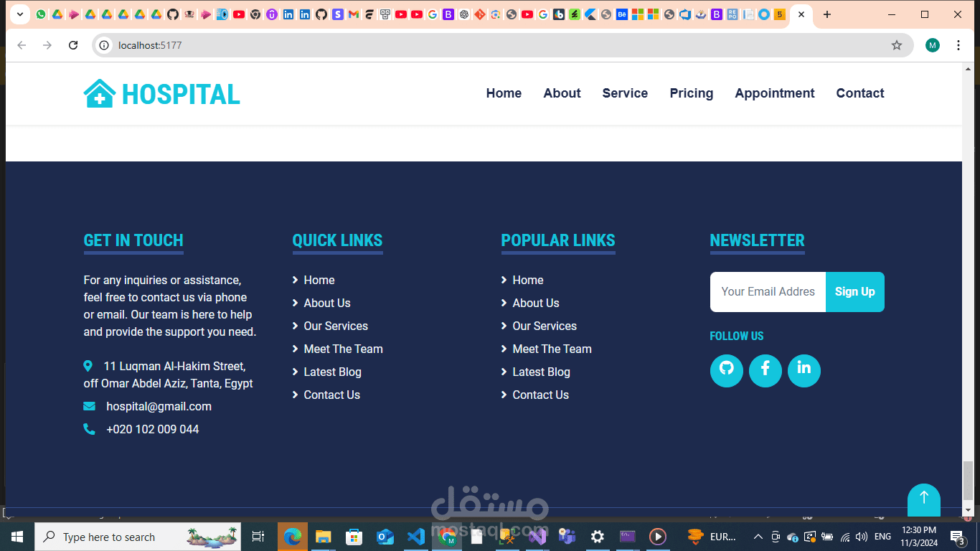Click the Hospital logo in the header
This screenshot has width=980, height=551.
click(x=162, y=94)
